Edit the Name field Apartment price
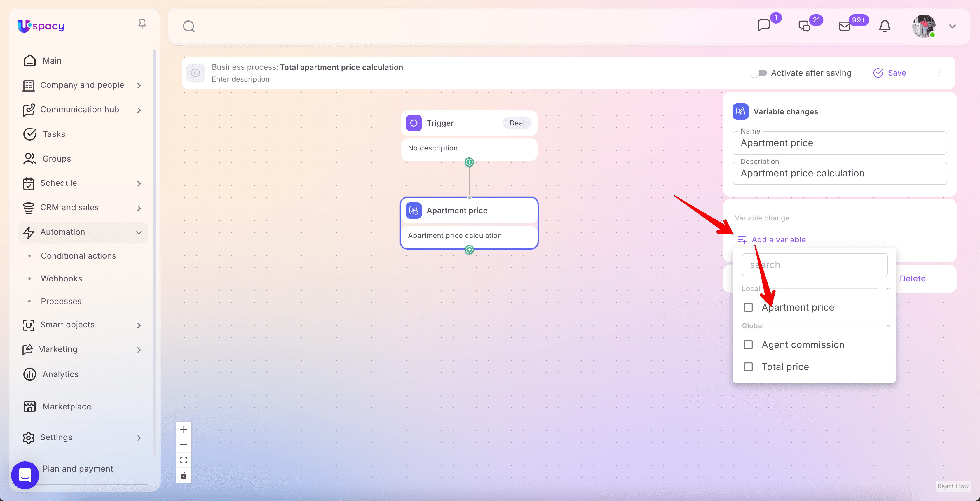The image size is (980, 501). coord(840,143)
